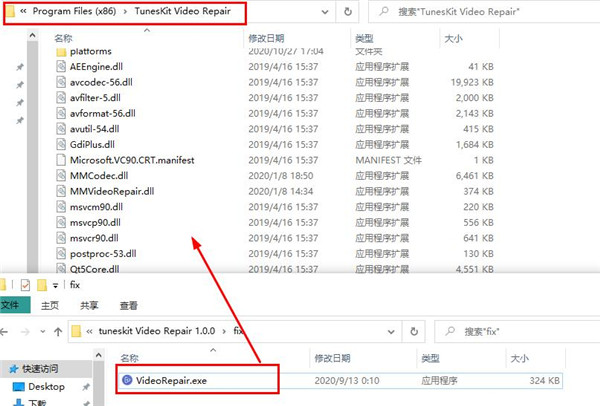Expand the chevron after Program Files (x86)
The image size is (600, 406).
(125, 12)
